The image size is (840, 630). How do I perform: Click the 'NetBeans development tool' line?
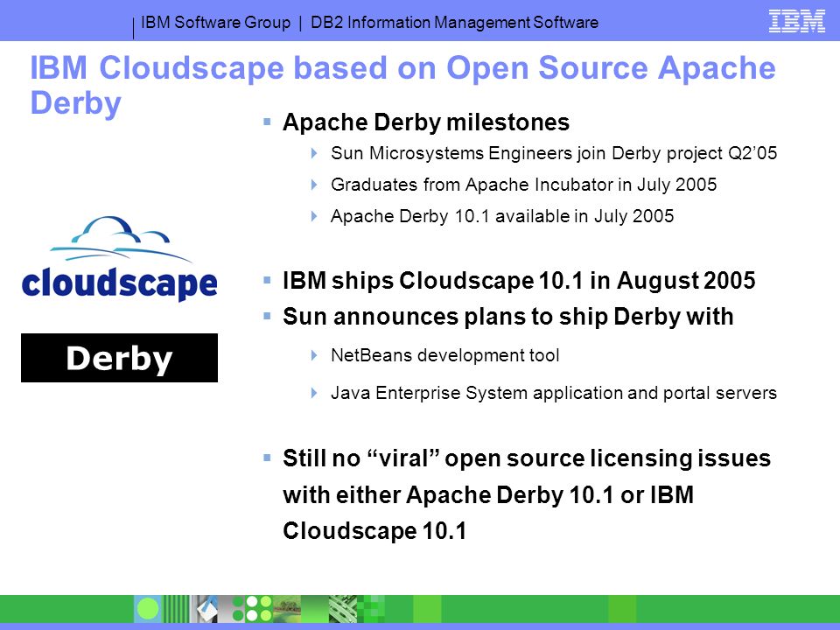[x=444, y=355]
